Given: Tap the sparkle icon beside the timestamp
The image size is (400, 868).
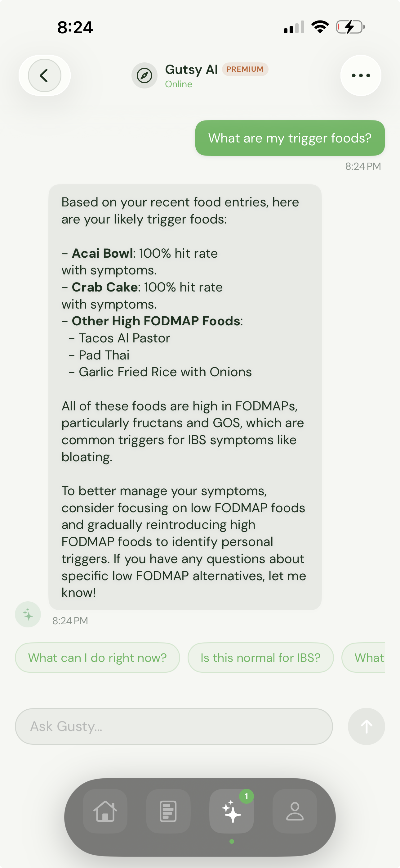Looking at the screenshot, I should pyautogui.click(x=28, y=614).
